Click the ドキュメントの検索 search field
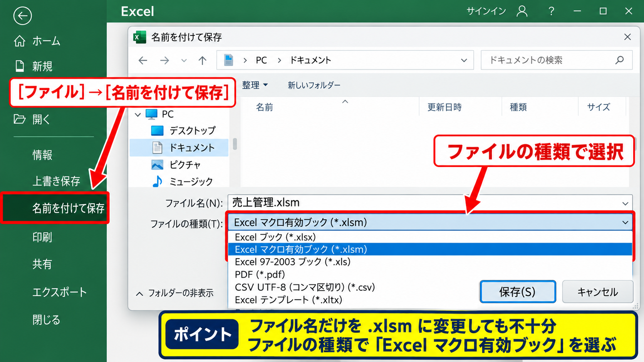 pyautogui.click(x=557, y=60)
